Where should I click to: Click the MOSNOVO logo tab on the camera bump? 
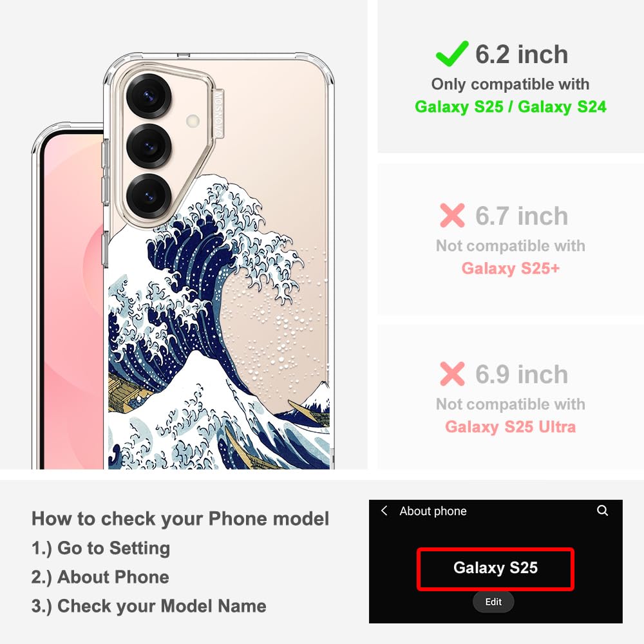coord(218,114)
